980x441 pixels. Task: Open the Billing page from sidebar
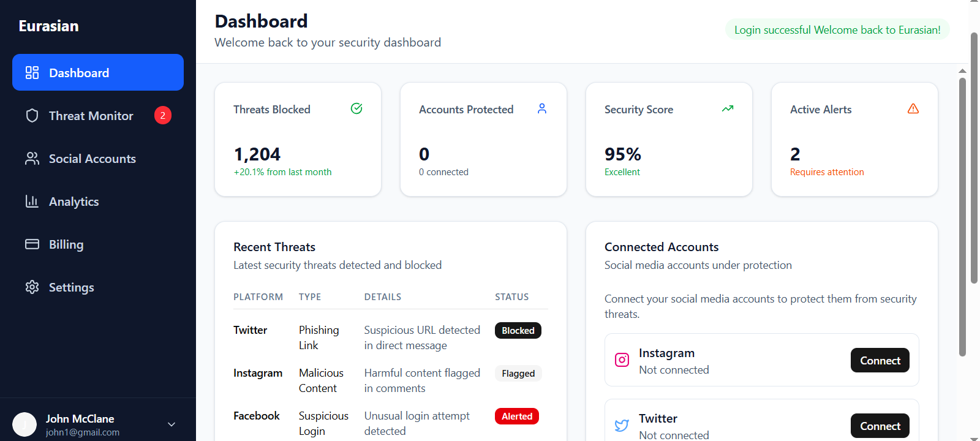pyautogui.click(x=66, y=244)
